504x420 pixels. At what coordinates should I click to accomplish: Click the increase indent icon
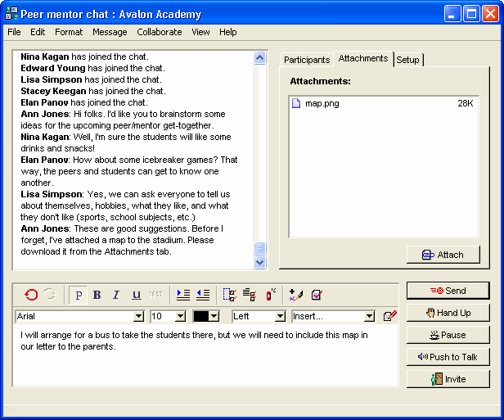(183, 295)
